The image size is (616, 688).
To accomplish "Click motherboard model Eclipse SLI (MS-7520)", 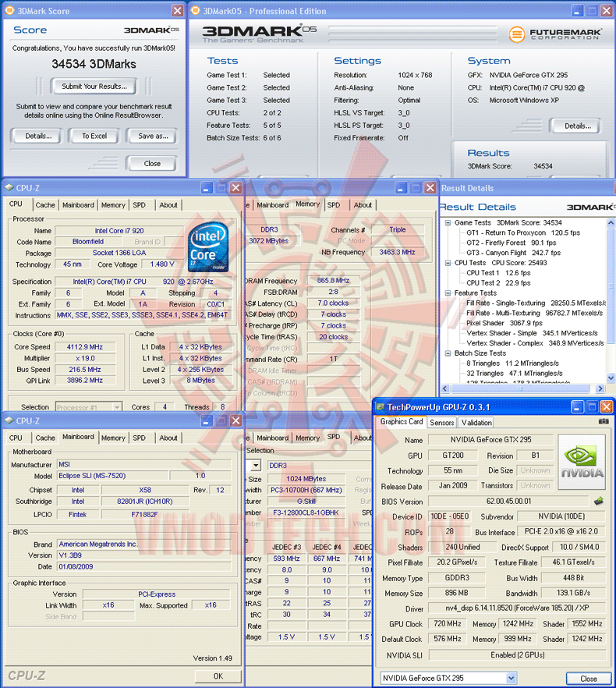I will click(113, 476).
